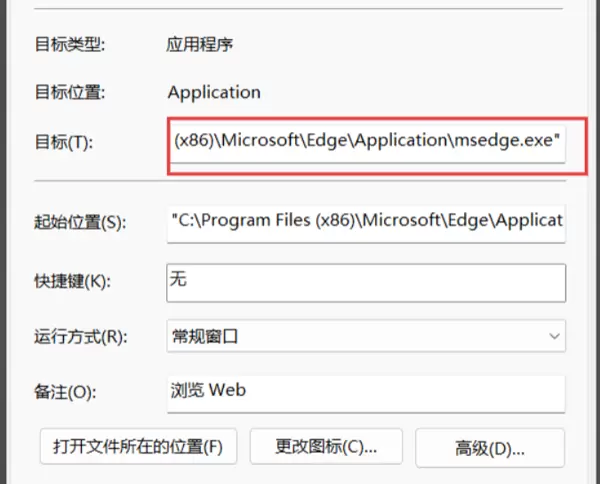Click the Application target location value
This screenshot has height=484, width=600.
click(x=214, y=93)
